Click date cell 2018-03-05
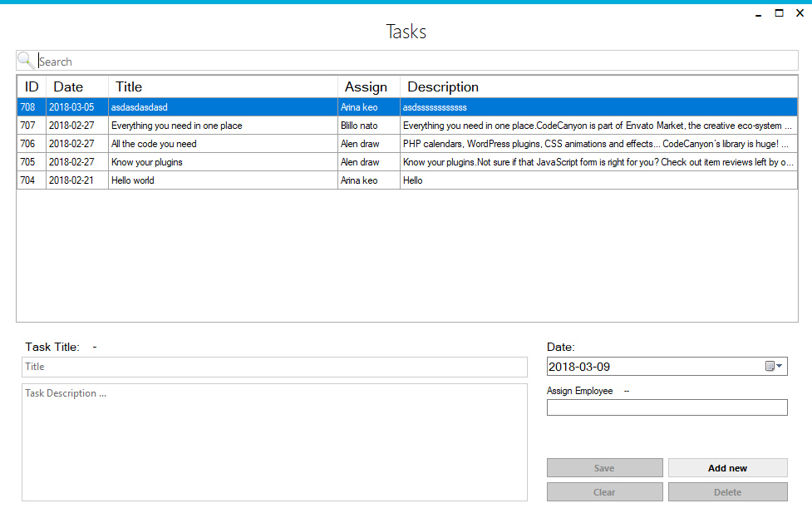Screen dimensions: 812x518 click(77, 107)
